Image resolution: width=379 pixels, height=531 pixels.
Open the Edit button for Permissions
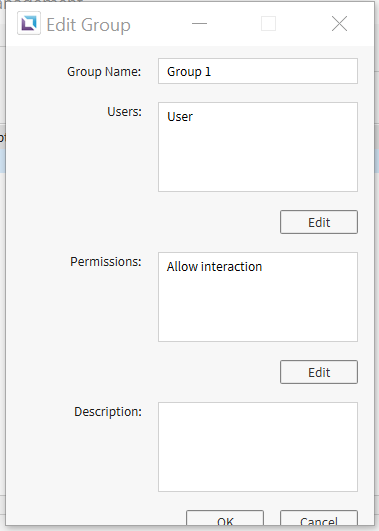tap(319, 372)
